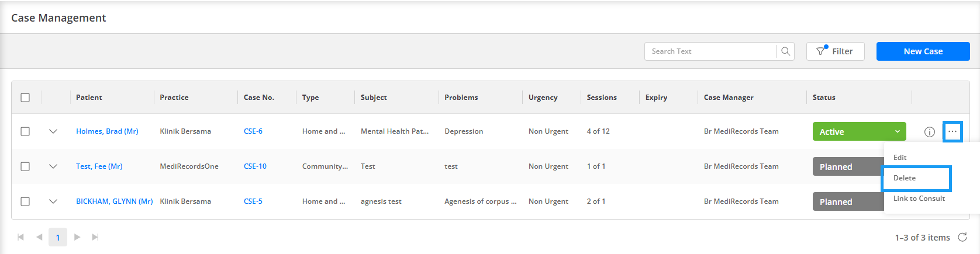
Task: Go to next page with pager arrow
Action: (x=77, y=237)
